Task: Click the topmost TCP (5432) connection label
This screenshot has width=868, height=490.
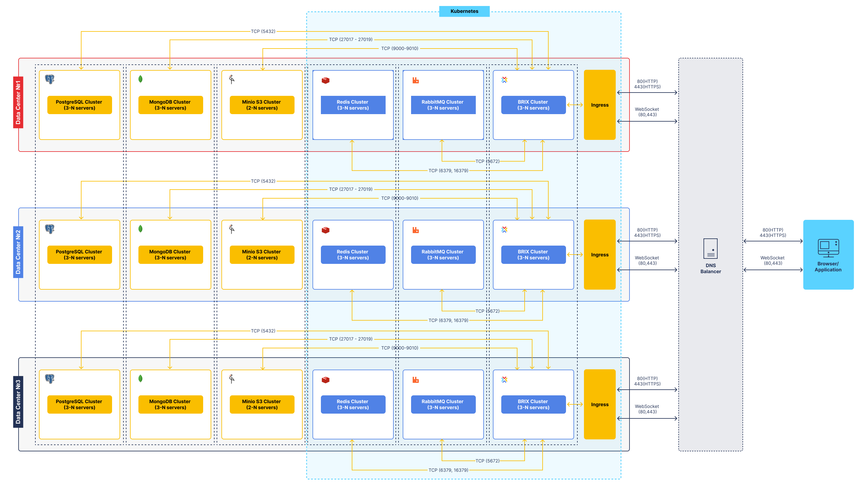Action: (263, 31)
